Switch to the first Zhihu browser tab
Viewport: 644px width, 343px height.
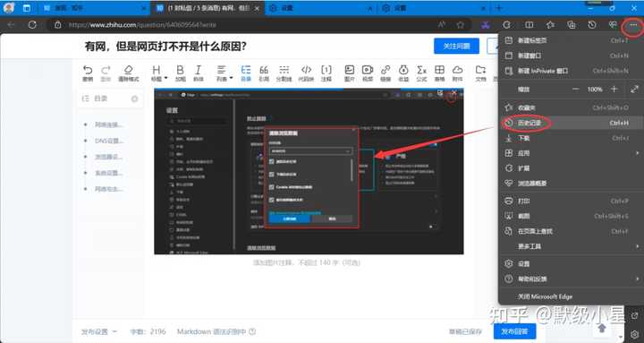pyautogui.click(x=96, y=8)
